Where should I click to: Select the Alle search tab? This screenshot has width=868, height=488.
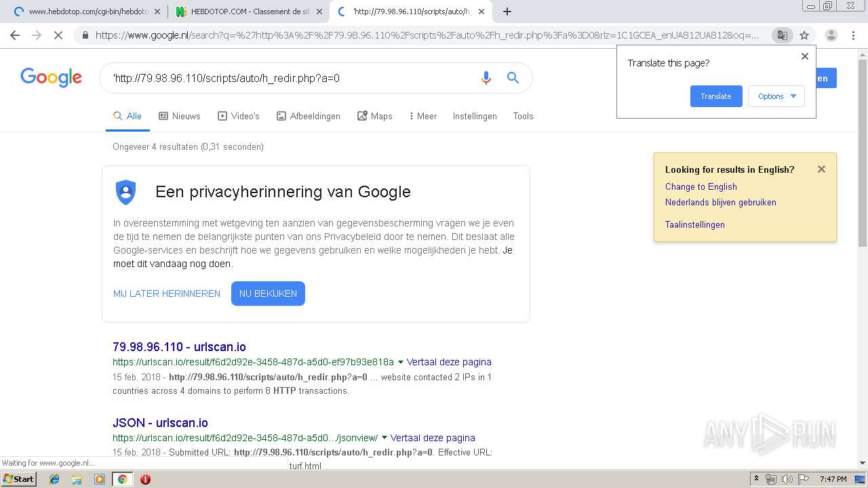[127, 116]
